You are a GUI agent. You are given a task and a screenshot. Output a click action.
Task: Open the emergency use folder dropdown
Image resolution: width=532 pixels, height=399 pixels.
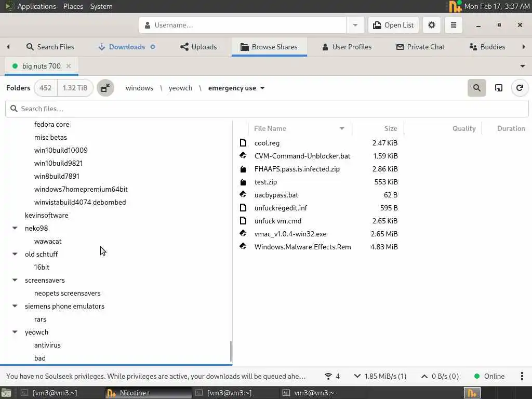pyautogui.click(x=236, y=88)
